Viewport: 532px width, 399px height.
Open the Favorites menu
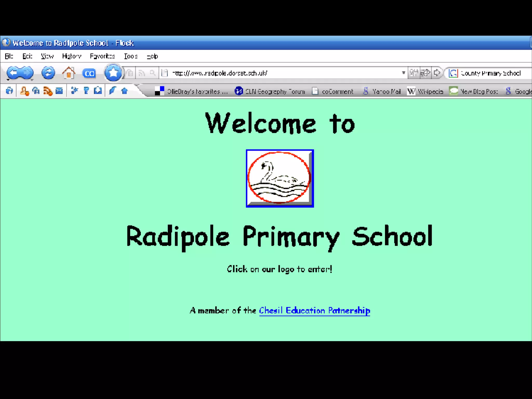(x=102, y=56)
